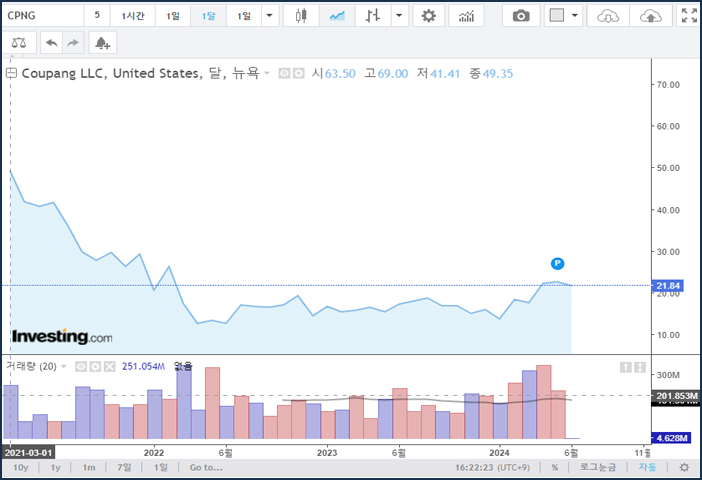This screenshot has height=480, width=702.
Task: Select the 1달 monthly interval
Action: (208, 16)
